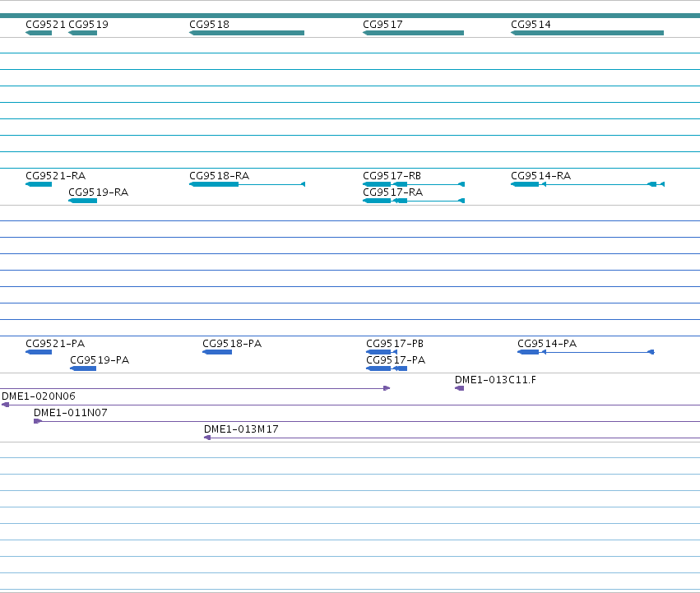The image size is (700, 593).
Task: Click the DME1-013M17 clone label
Action: 241,429
